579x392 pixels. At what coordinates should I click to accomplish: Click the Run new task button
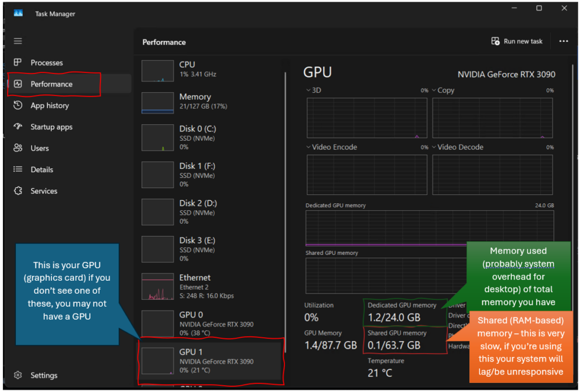click(517, 41)
